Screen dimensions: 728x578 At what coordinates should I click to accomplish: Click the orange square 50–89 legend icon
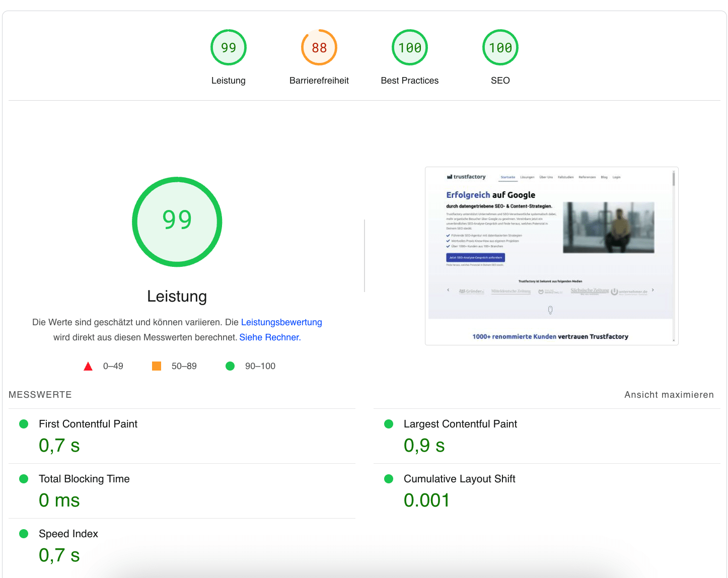(x=157, y=366)
